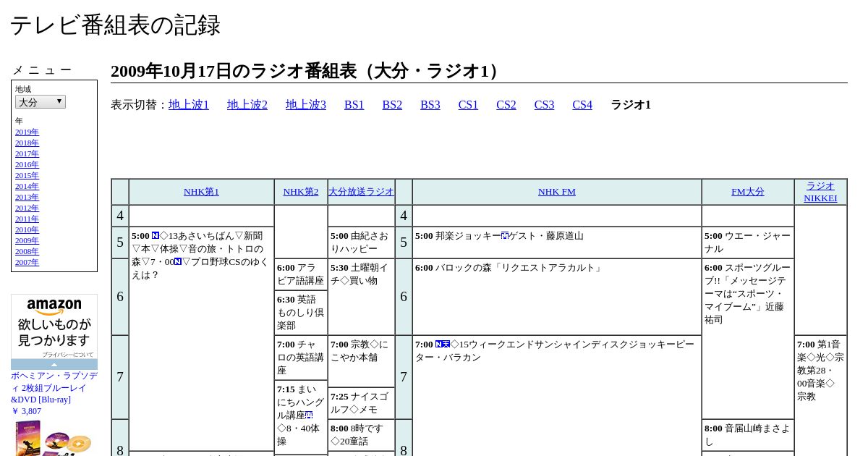868x456 pixels.
Task: Switch display to 地上波2
Action: point(247,105)
